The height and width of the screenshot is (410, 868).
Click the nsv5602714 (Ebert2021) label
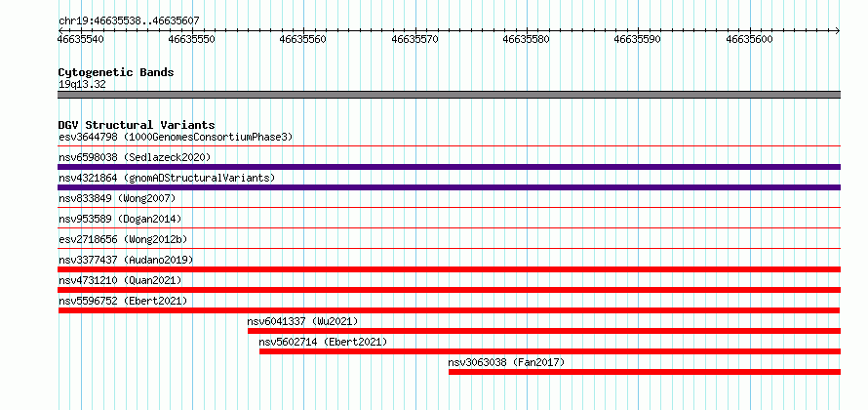[323, 342]
